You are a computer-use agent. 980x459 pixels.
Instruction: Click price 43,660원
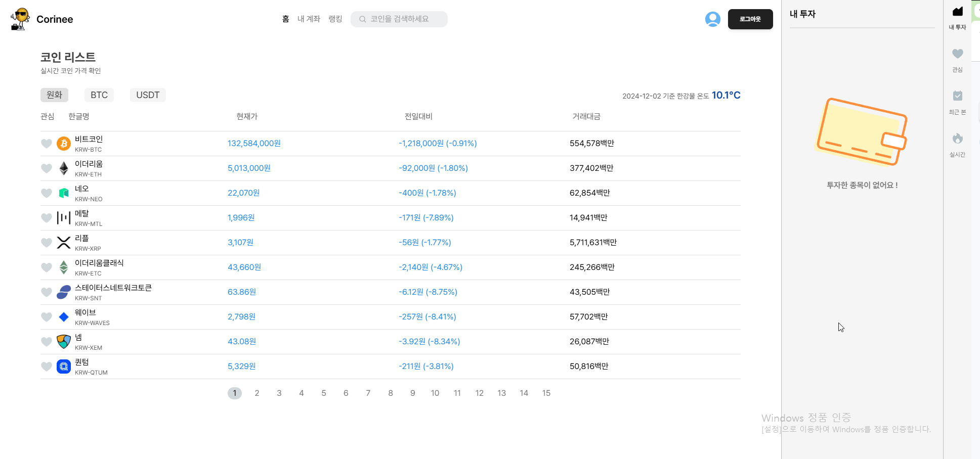pos(244,267)
